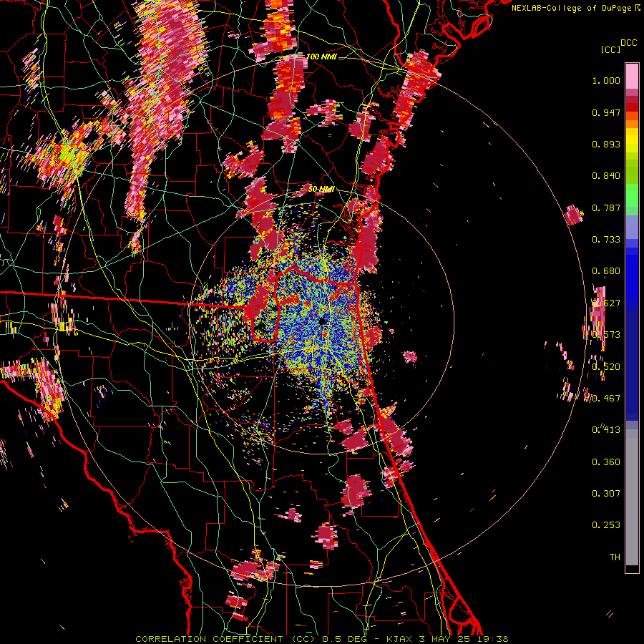Click the 0.253 colorbar value
This screenshot has height=644, width=644.
(606, 525)
